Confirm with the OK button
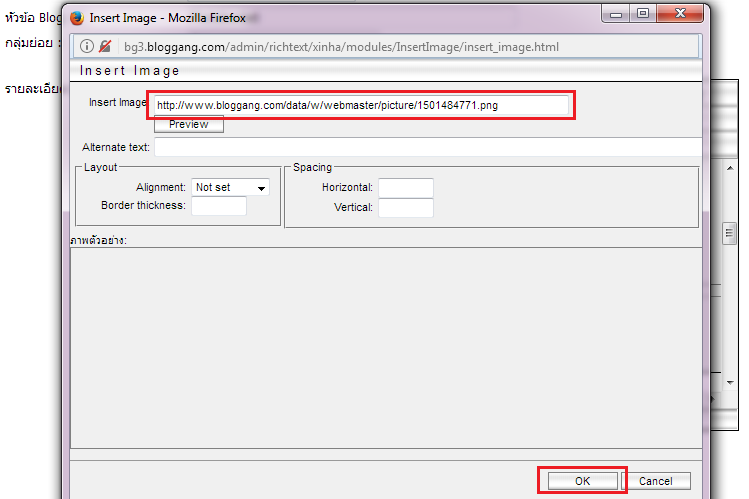Image resolution: width=749 pixels, height=499 pixels. pyautogui.click(x=582, y=481)
